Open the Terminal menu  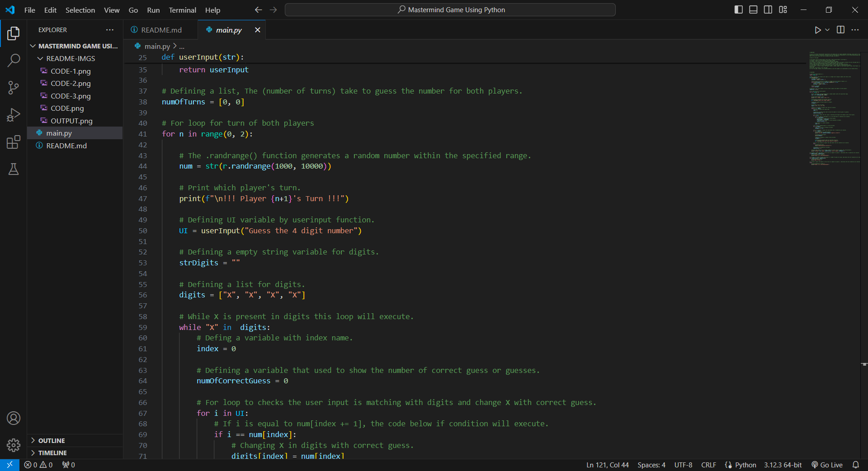[182, 10]
